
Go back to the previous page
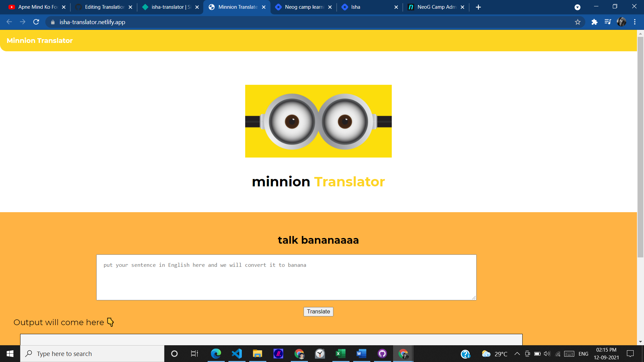pos(9,22)
